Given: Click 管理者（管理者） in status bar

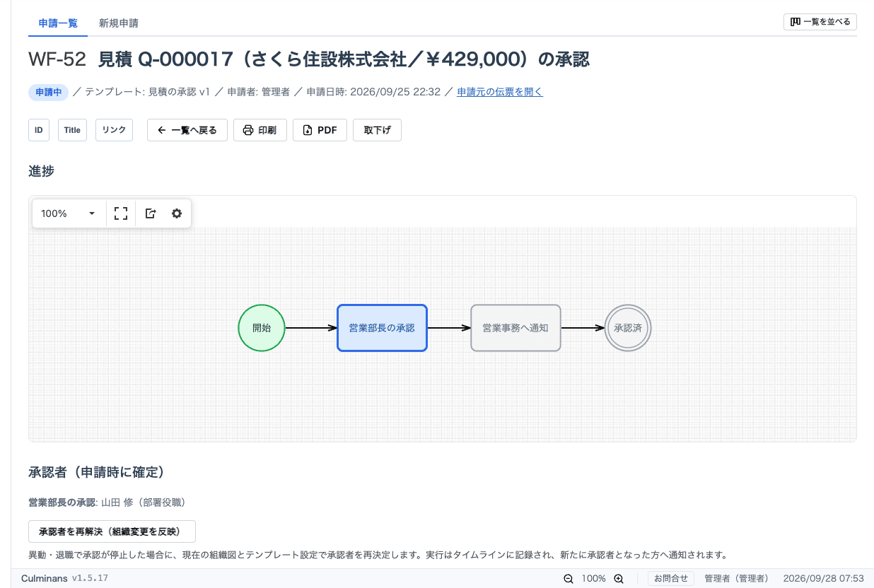Looking at the screenshot, I should click(x=736, y=578).
